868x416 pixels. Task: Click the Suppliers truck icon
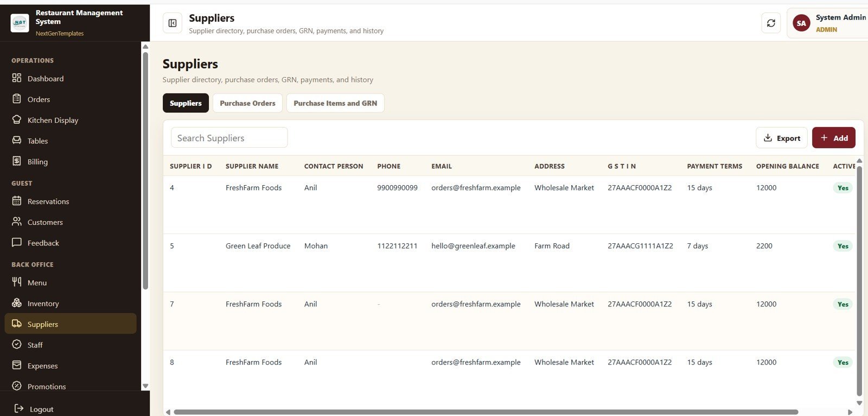(x=17, y=324)
